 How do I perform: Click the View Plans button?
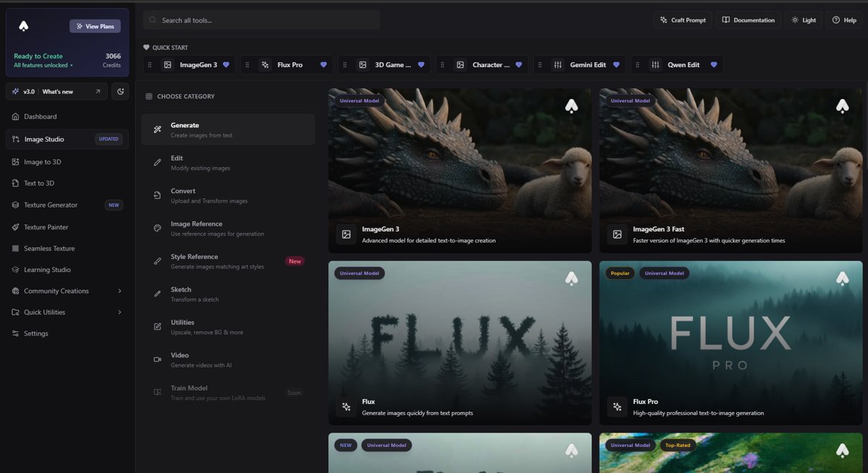coord(95,26)
